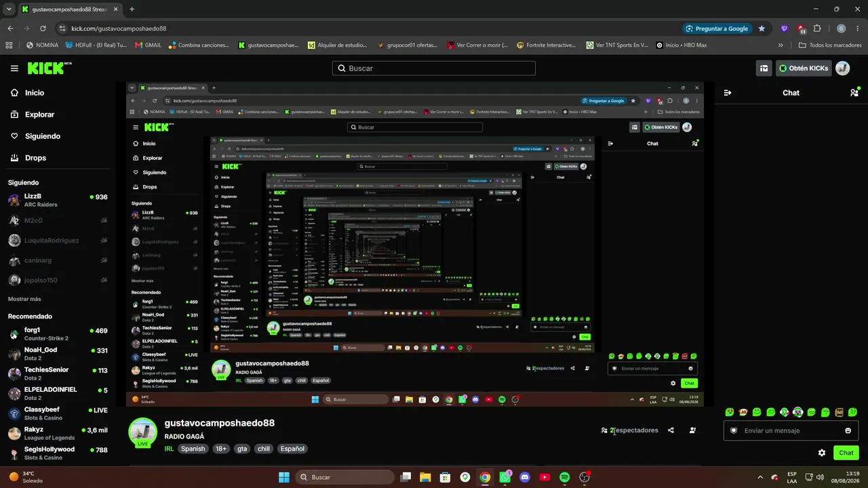Collapse the chat panel with arrow icon

point(728,93)
